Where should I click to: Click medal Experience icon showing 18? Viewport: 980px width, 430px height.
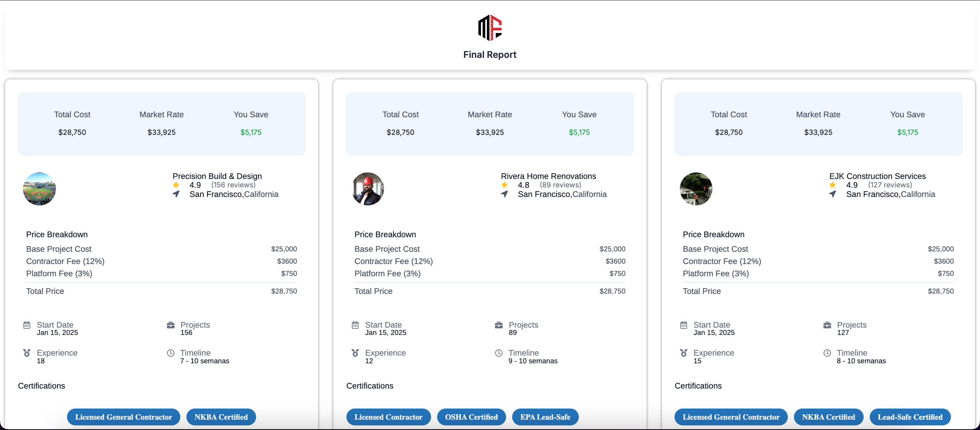point(27,353)
